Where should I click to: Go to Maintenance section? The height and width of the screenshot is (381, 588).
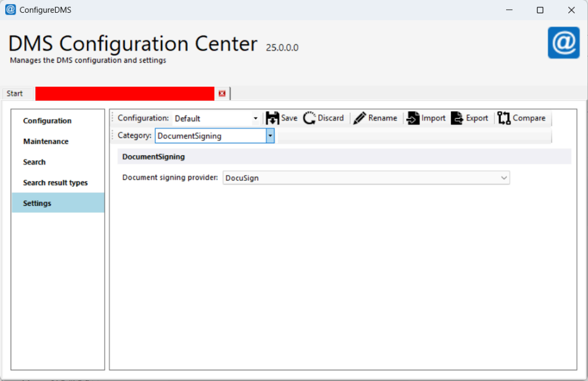tap(46, 141)
